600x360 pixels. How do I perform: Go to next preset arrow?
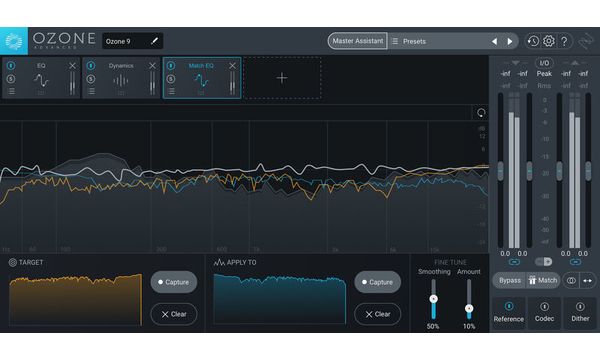(510, 41)
